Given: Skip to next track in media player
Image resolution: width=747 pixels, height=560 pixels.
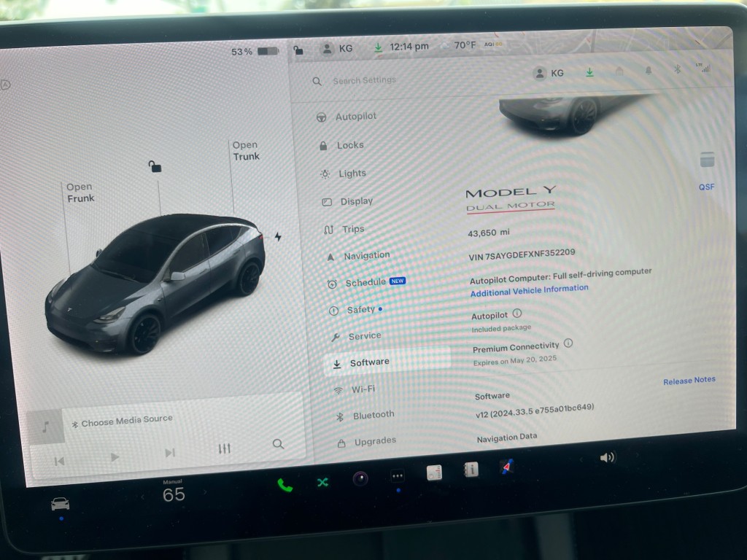Looking at the screenshot, I should 170,452.
